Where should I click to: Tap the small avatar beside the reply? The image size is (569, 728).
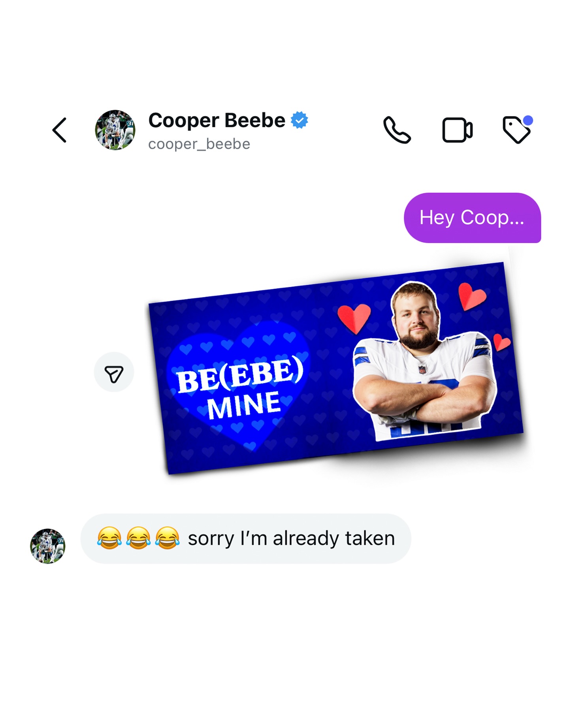tap(47, 546)
